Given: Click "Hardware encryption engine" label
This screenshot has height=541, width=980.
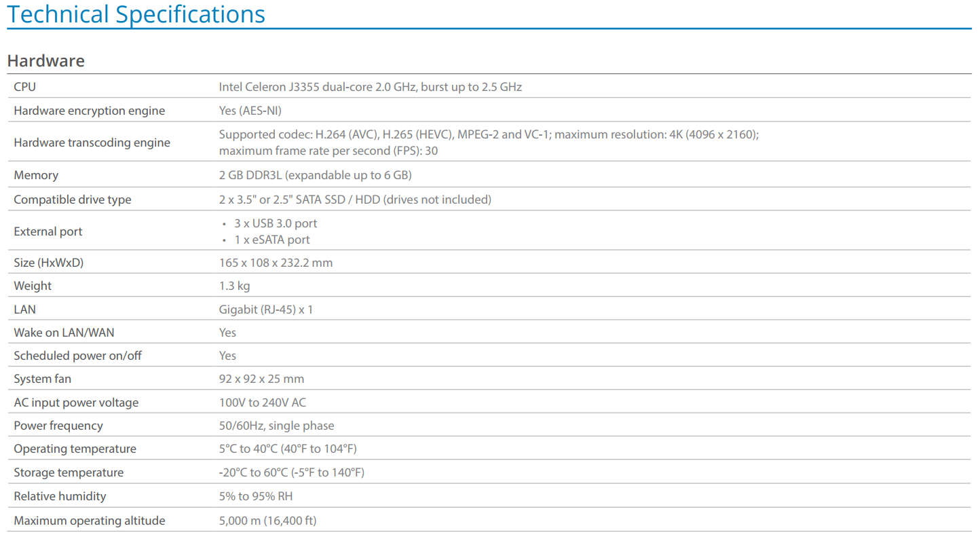Looking at the screenshot, I should tap(90, 111).
